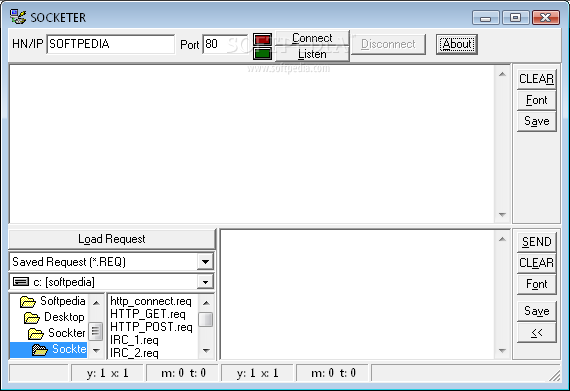
Task: Click the open folder icon of selected Sockte
Action: click(40, 350)
